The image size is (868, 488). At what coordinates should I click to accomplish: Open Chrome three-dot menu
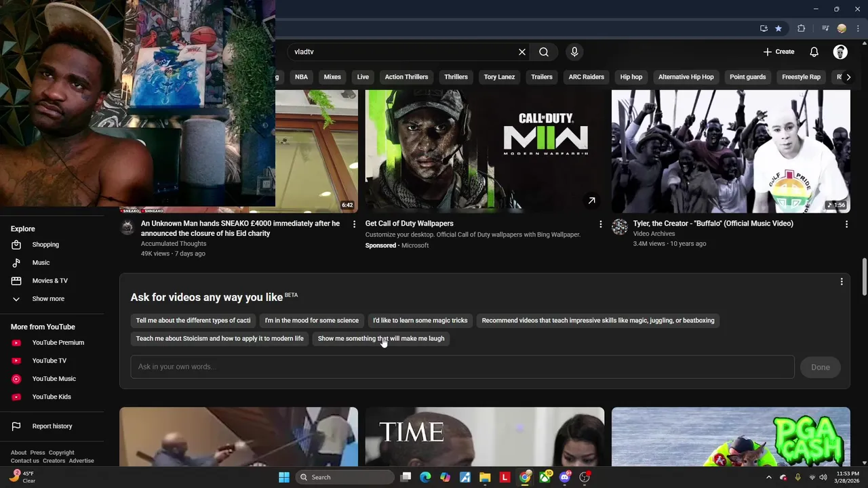click(858, 28)
